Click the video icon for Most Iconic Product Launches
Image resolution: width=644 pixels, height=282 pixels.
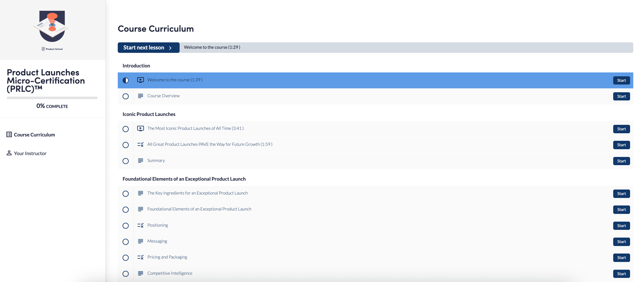pos(140,128)
